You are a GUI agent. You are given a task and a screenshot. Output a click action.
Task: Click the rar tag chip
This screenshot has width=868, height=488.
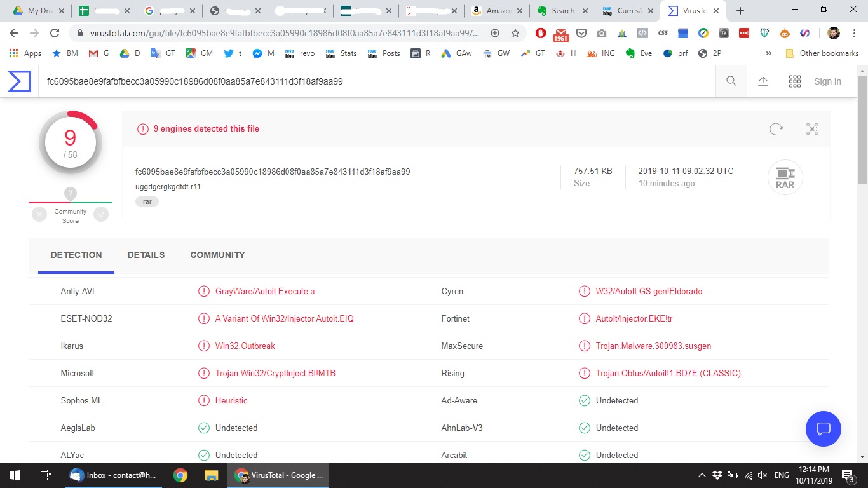click(x=147, y=201)
